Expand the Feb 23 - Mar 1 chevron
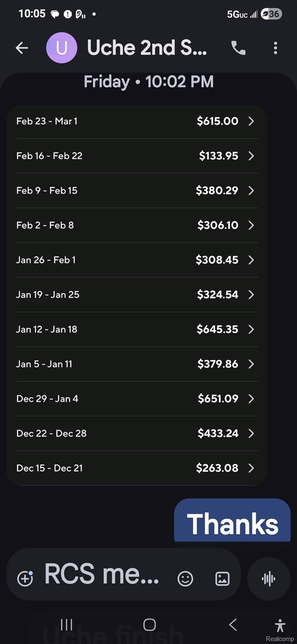Image resolution: width=297 pixels, height=644 pixels. (x=251, y=121)
